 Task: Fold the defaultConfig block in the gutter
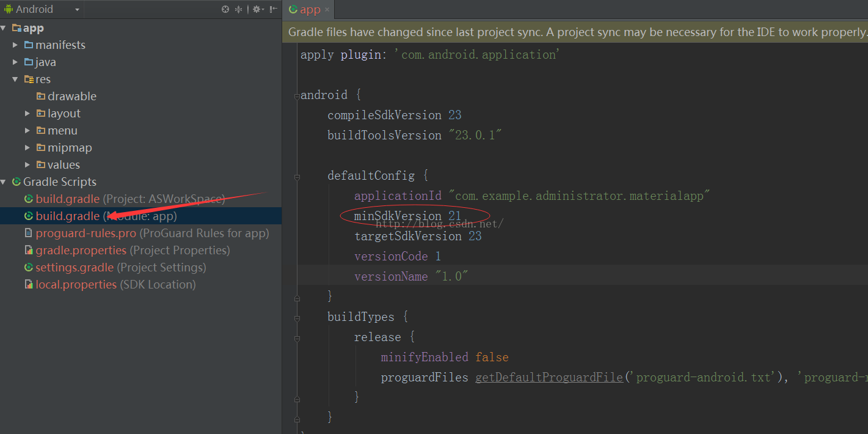tap(297, 176)
